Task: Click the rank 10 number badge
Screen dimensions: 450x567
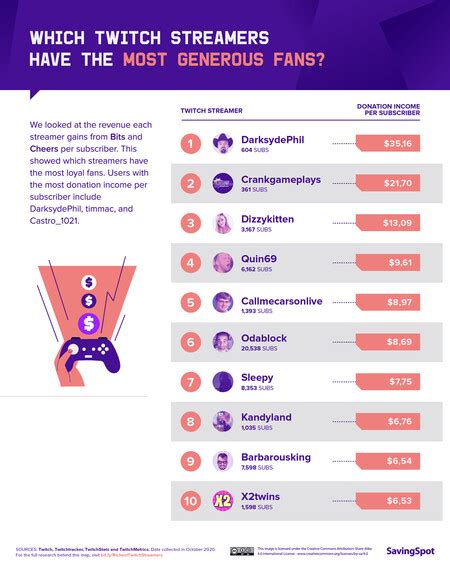Action: pos(191,501)
